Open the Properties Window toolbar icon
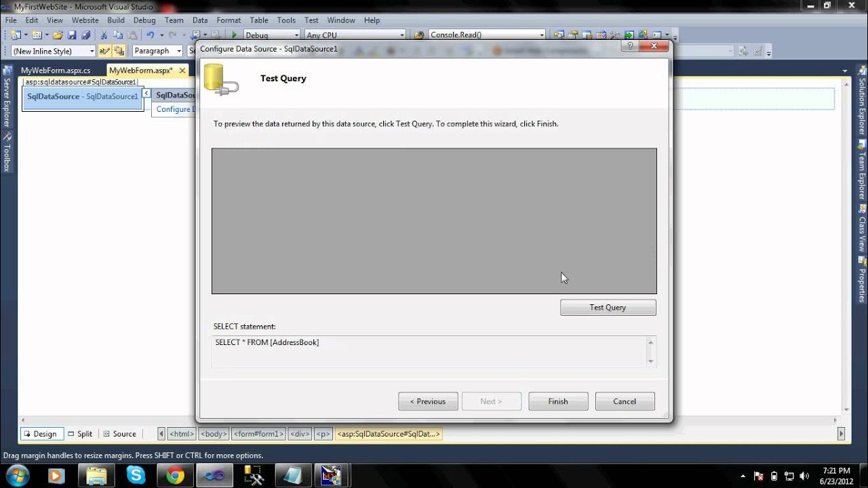The height and width of the screenshot is (488, 868). (573, 35)
